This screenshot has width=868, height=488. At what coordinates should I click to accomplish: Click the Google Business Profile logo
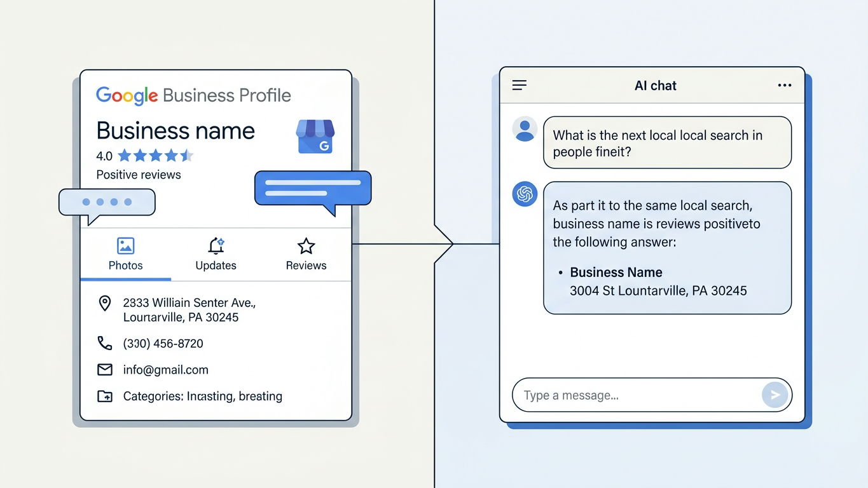tap(193, 96)
